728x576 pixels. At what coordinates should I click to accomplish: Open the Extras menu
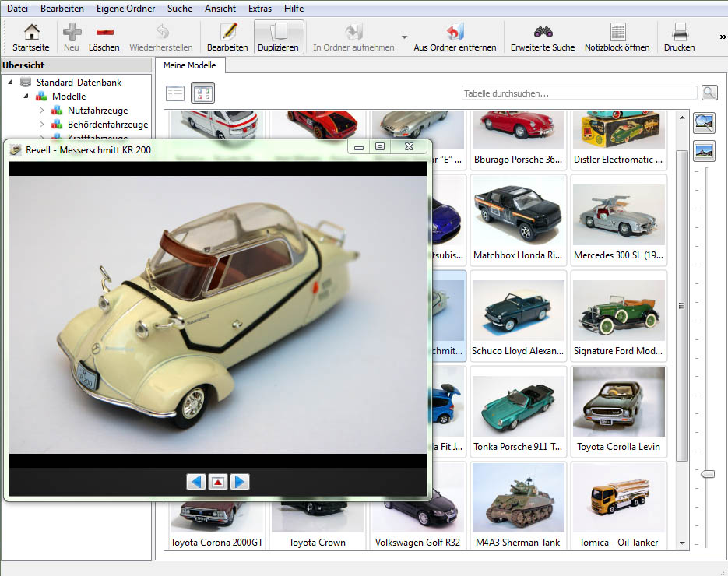(260, 9)
